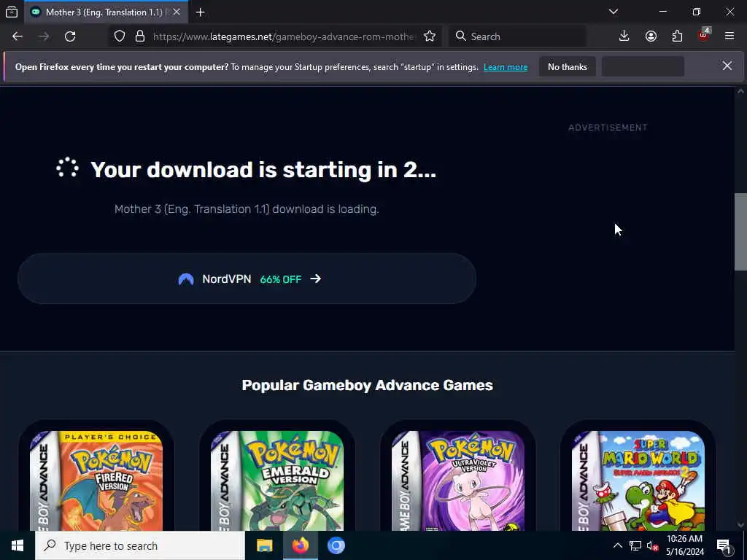Open the blue circle app in taskbar
Image resolution: width=747 pixels, height=560 pixels.
coord(336,545)
